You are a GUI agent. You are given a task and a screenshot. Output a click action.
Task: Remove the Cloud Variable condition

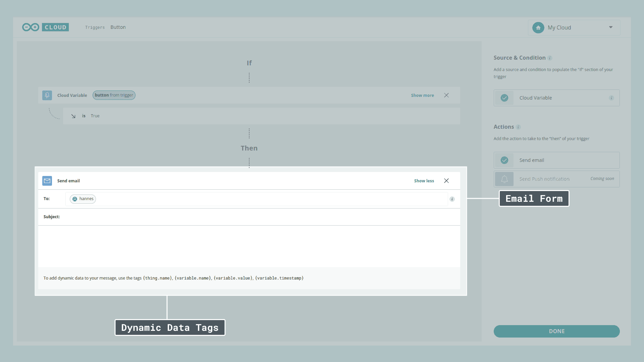[446, 95]
